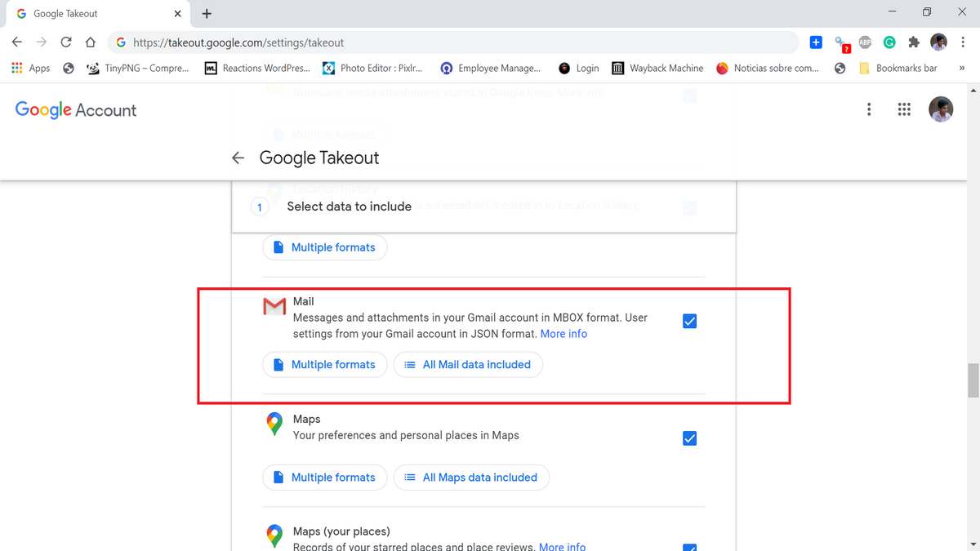Open the Chrome profile avatar in toolbar
Viewport: 980px width, 551px height.
click(939, 42)
